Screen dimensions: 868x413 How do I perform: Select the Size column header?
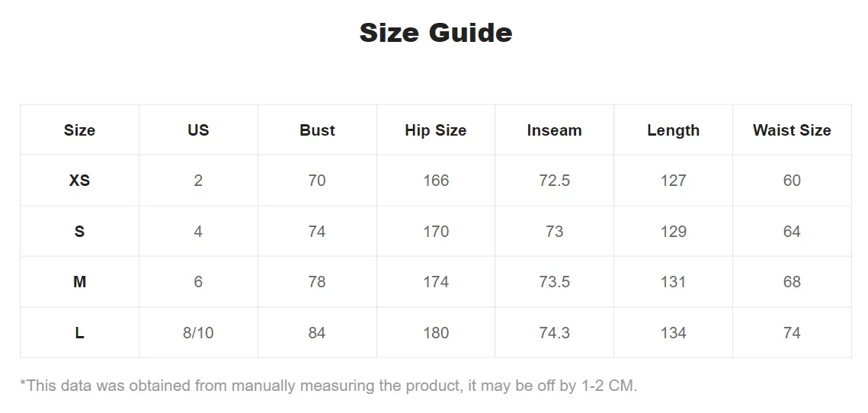click(x=79, y=130)
